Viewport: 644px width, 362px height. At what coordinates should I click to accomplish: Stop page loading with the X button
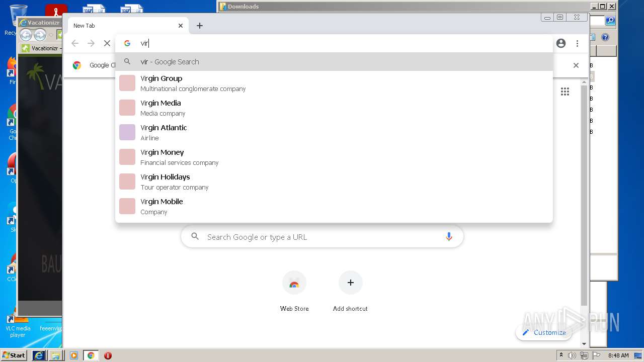107,43
